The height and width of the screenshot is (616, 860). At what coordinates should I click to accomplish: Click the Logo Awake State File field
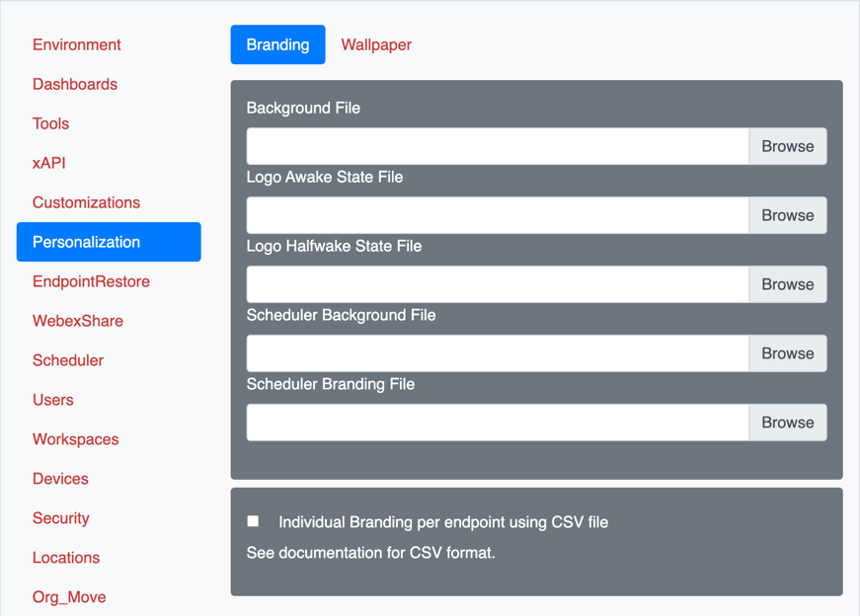498,215
